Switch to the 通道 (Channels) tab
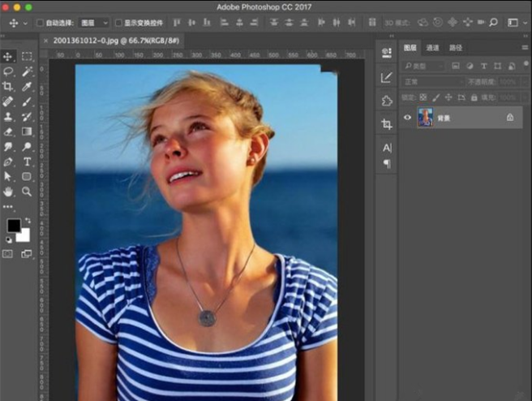This screenshot has width=532, height=401. pyautogui.click(x=433, y=48)
